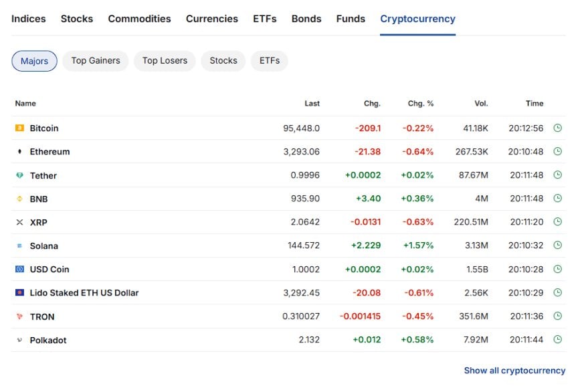Open the Commodities tab
The image size is (582, 392).
[x=139, y=19]
